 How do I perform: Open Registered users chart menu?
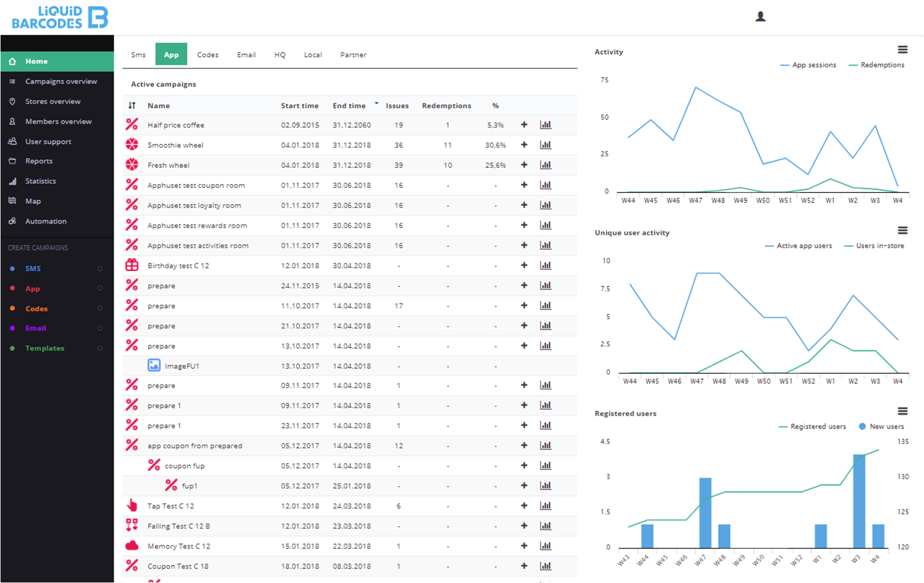(x=902, y=411)
